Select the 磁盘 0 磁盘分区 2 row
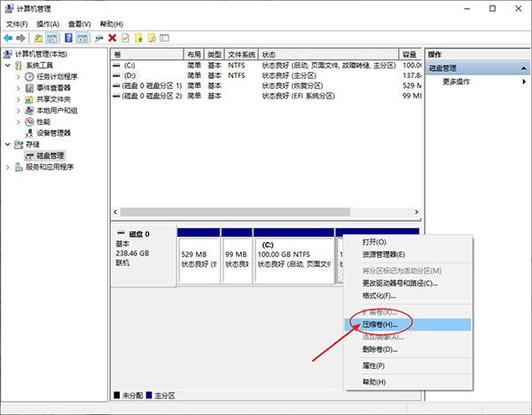 [266, 96]
